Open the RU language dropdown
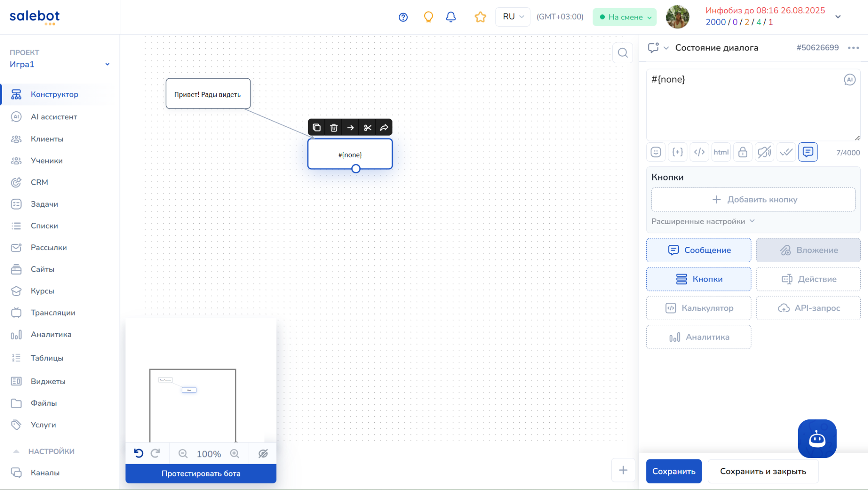 tap(513, 17)
